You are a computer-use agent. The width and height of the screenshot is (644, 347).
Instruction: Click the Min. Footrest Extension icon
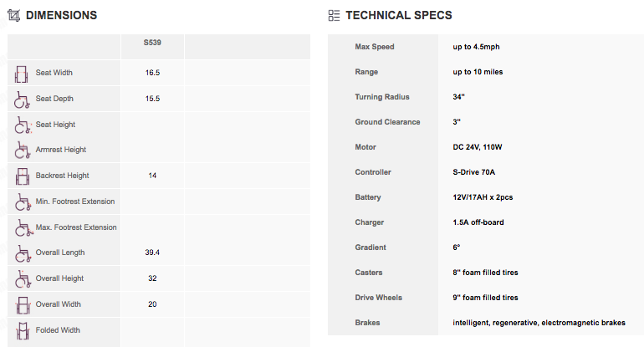(23, 202)
